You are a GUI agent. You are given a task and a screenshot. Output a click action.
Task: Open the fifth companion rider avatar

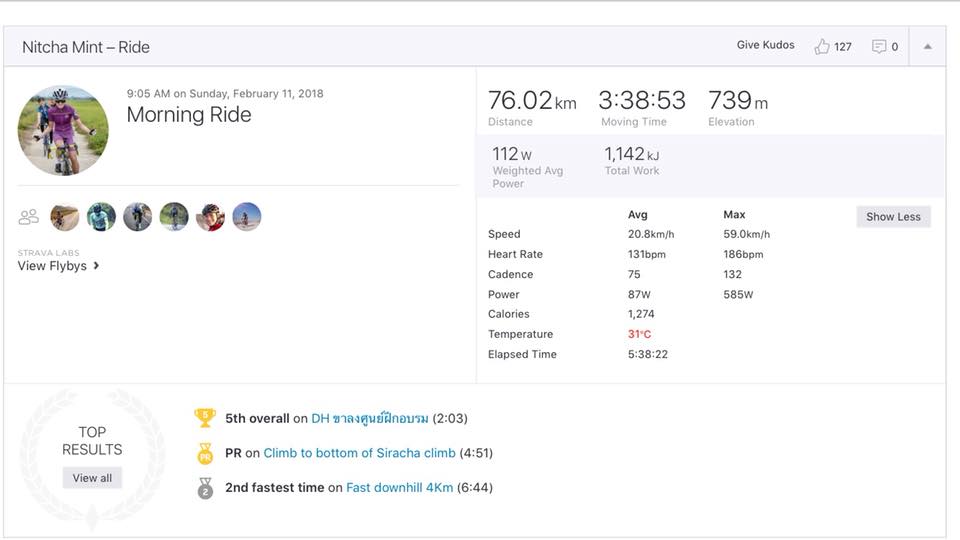(x=210, y=217)
